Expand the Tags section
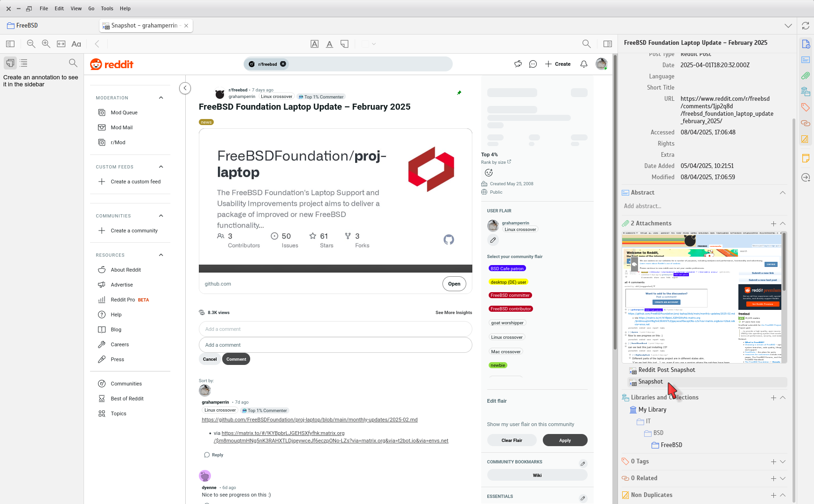The height and width of the screenshot is (504, 814). click(783, 462)
